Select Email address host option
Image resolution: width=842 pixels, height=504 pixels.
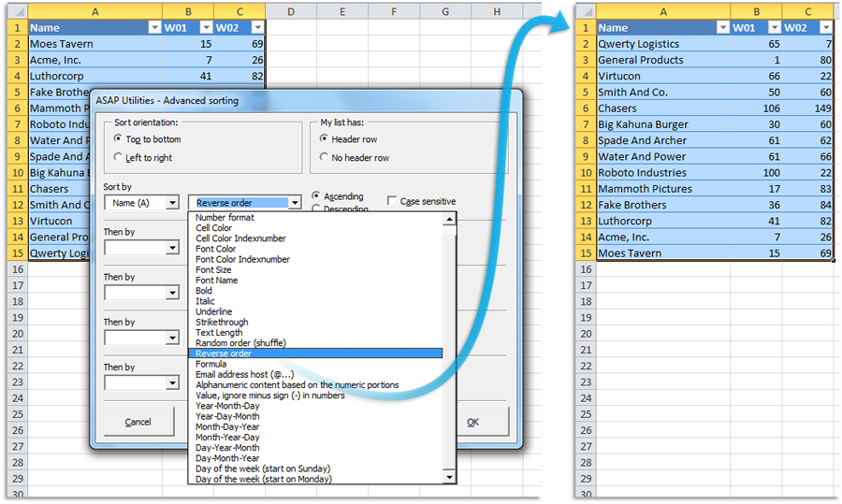click(x=315, y=374)
